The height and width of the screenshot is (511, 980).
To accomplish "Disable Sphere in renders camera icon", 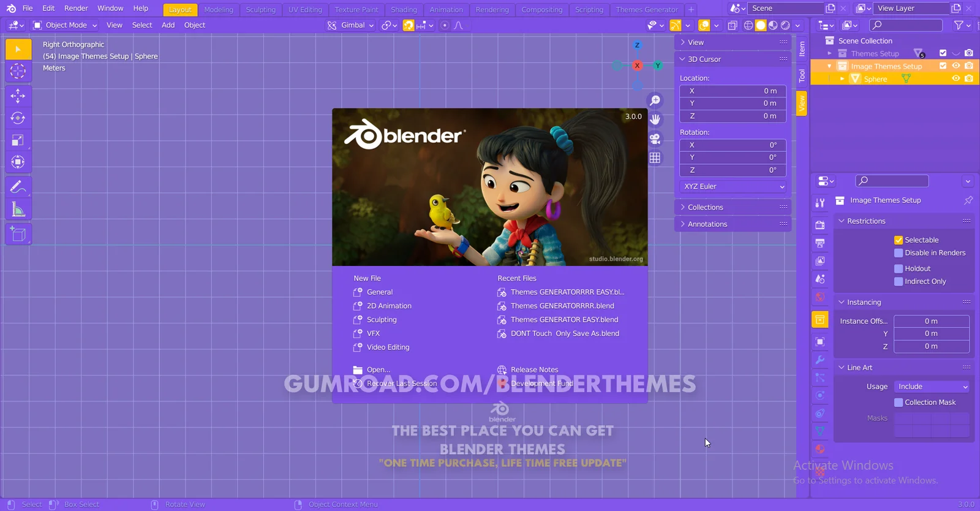I will point(968,79).
